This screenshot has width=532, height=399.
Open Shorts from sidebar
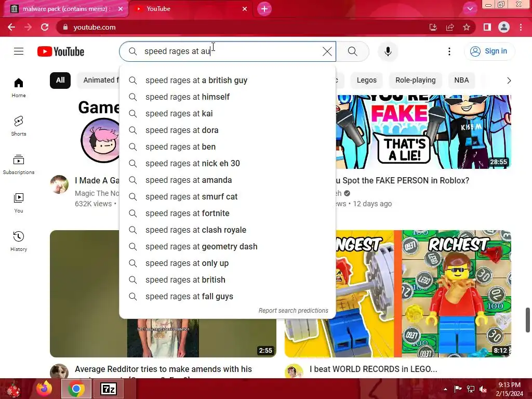(19, 126)
